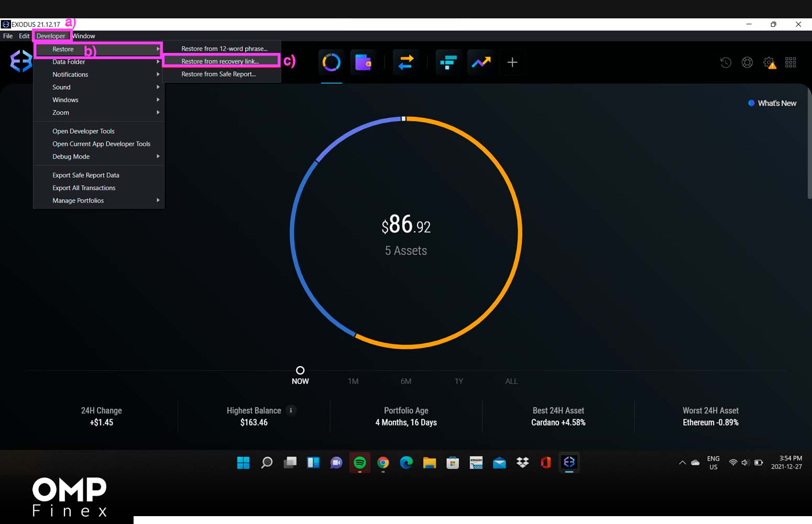Expand the Debug Mode submenu

[x=98, y=156]
